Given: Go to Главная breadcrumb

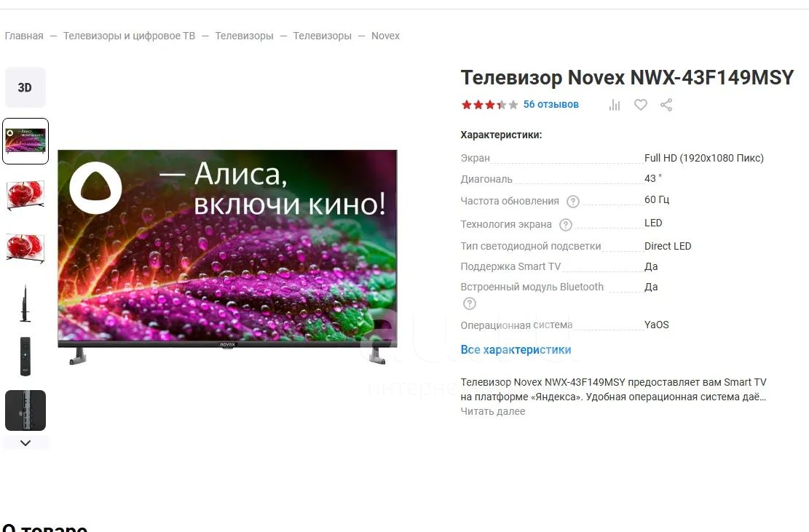Looking at the screenshot, I should tap(24, 36).
